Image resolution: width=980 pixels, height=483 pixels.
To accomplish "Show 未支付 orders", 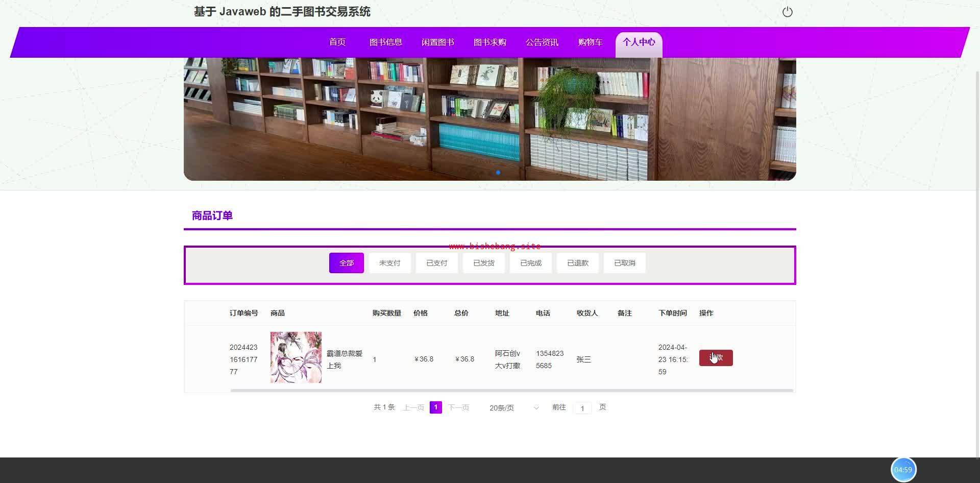I will tap(390, 263).
